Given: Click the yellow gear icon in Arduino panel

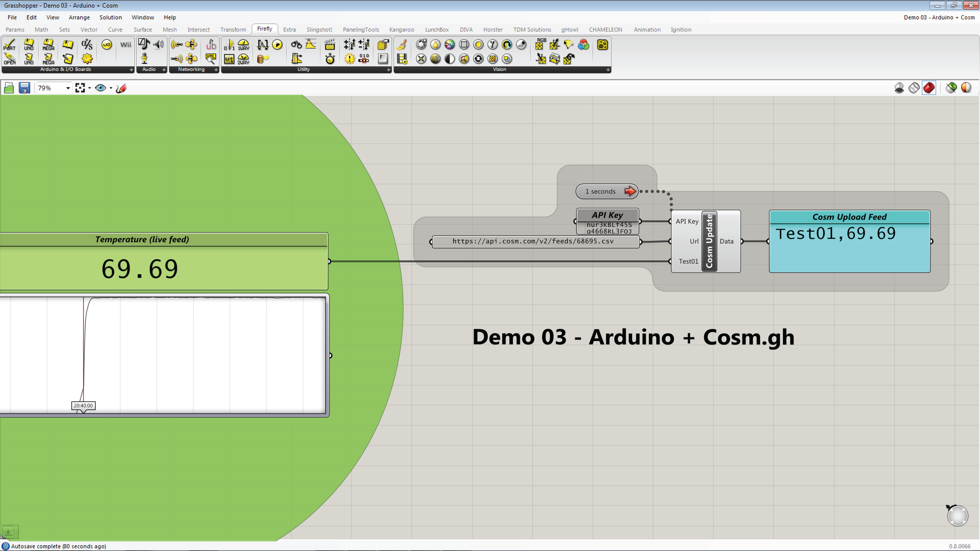Looking at the screenshot, I should (x=87, y=59).
